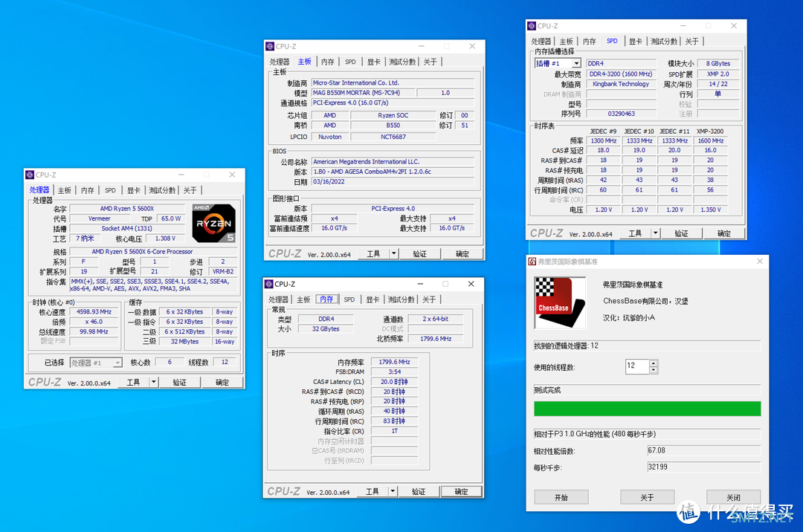Click the core speed value 4598.93 MHz
Viewport: 803px width, 532px height.
coord(94,311)
